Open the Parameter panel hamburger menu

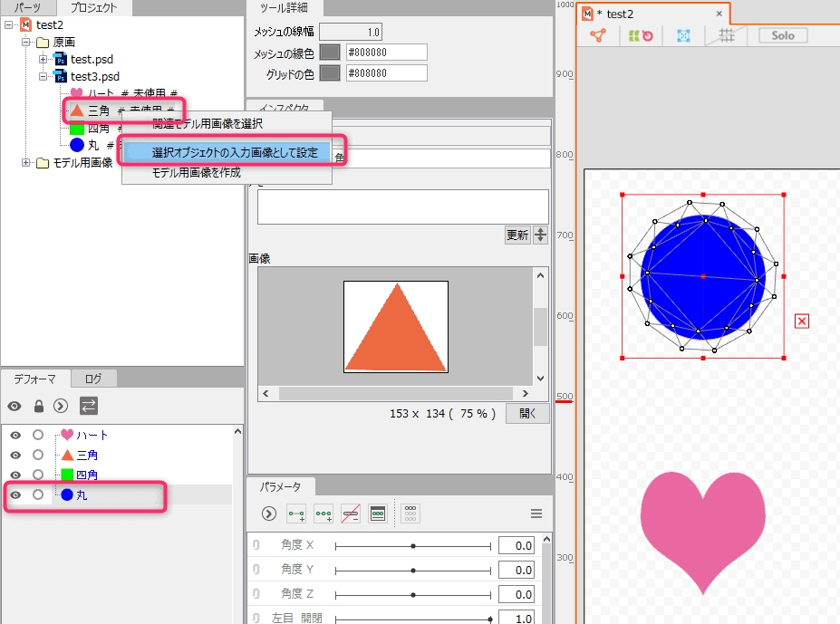point(536,514)
